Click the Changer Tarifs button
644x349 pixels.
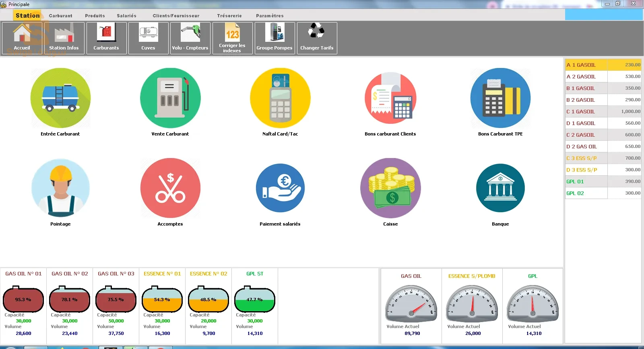pos(317,38)
